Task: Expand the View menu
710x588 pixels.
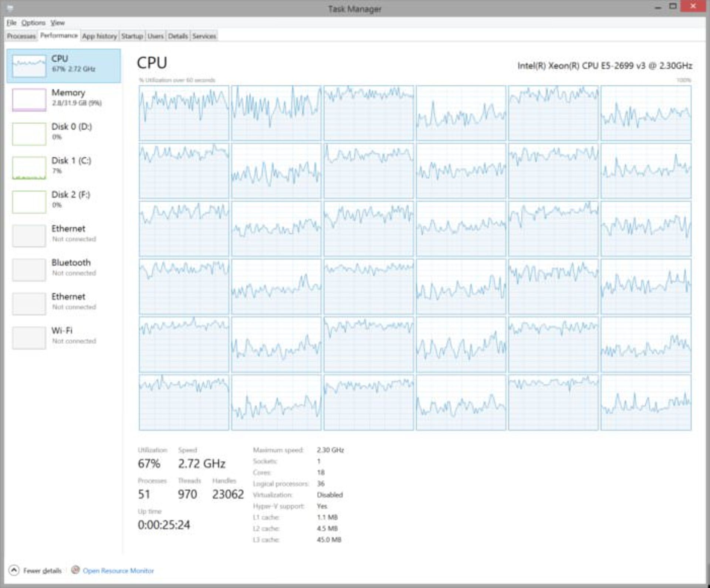Action: pyautogui.click(x=57, y=23)
